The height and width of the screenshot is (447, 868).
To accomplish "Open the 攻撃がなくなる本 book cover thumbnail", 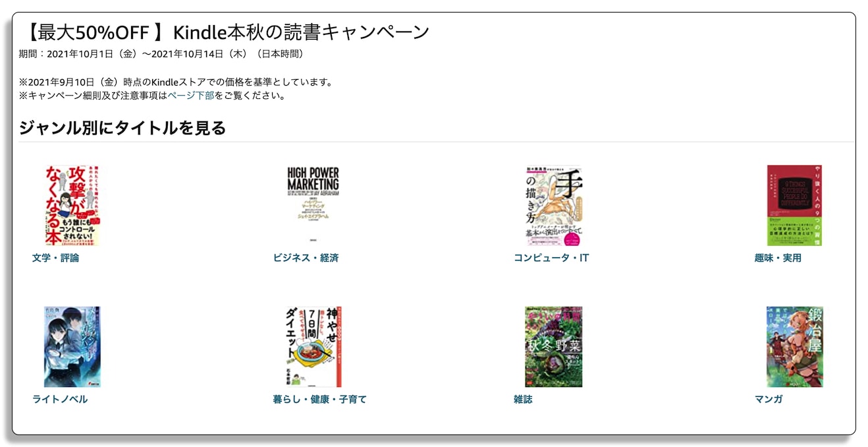I will point(72,206).
